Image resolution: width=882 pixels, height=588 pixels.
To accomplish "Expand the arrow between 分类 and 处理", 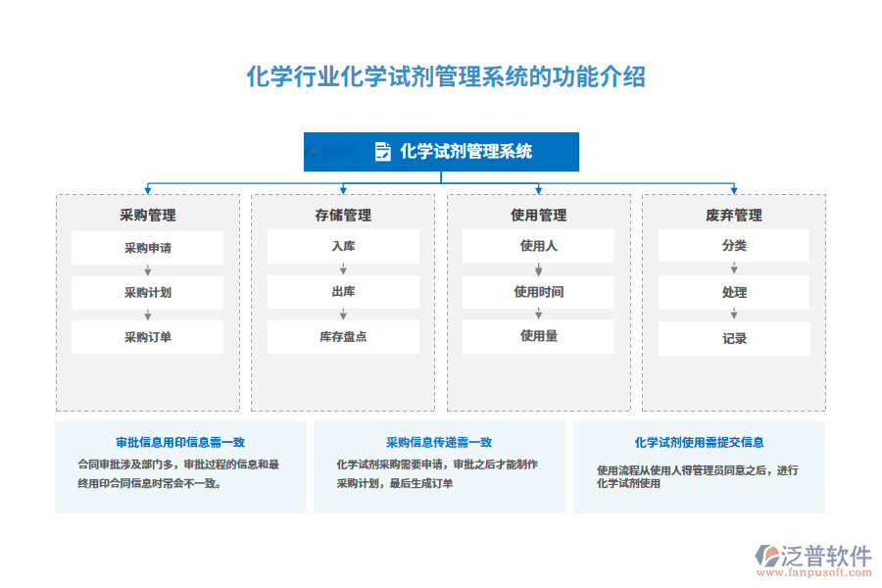I will 735,269.
